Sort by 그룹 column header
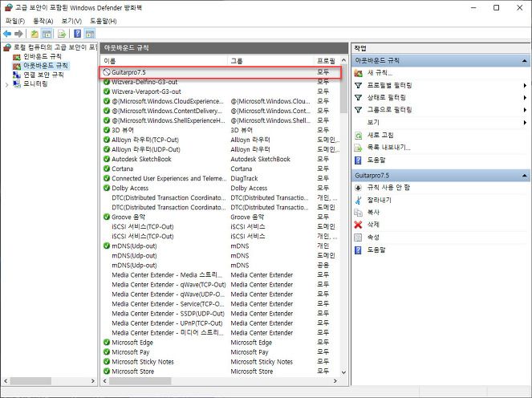The width and height of the screenshot is (532, 398). coord(270,61)
